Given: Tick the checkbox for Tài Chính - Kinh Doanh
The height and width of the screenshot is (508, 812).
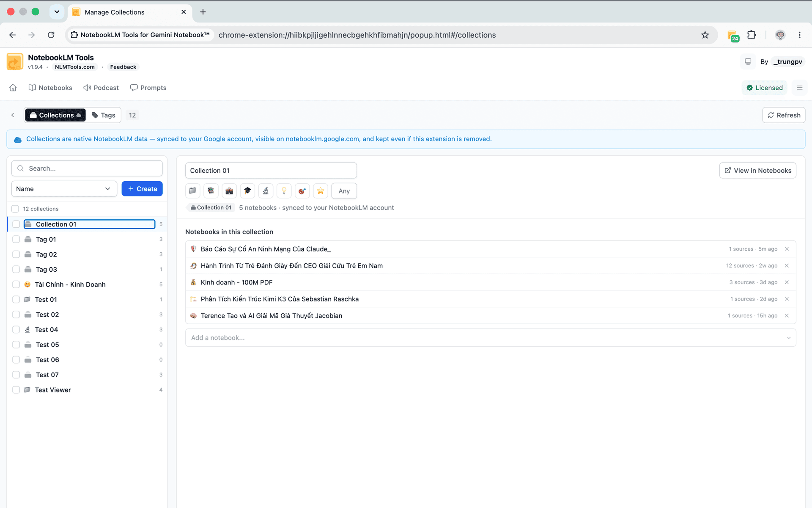Looking at the screenshot, I should pos(16,284).
